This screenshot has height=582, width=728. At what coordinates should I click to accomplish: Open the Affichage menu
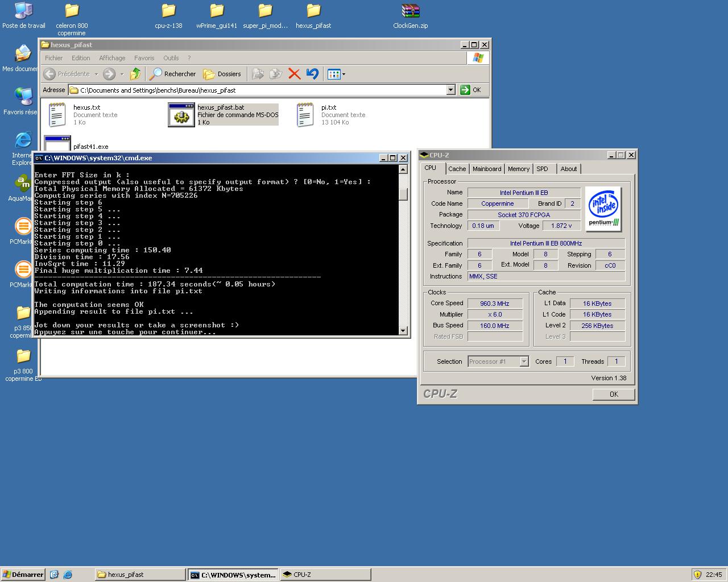pos(112,58)
